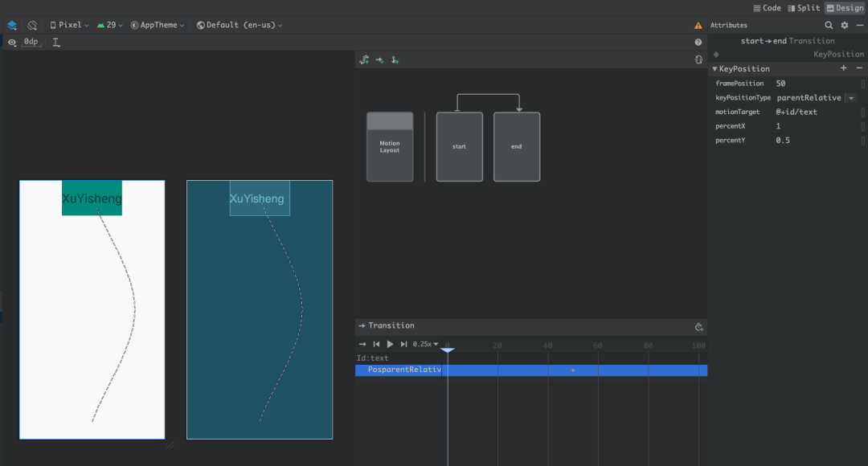Switch to the Split view tab
The height and width of the screenshot is (466, 868).
804,8
